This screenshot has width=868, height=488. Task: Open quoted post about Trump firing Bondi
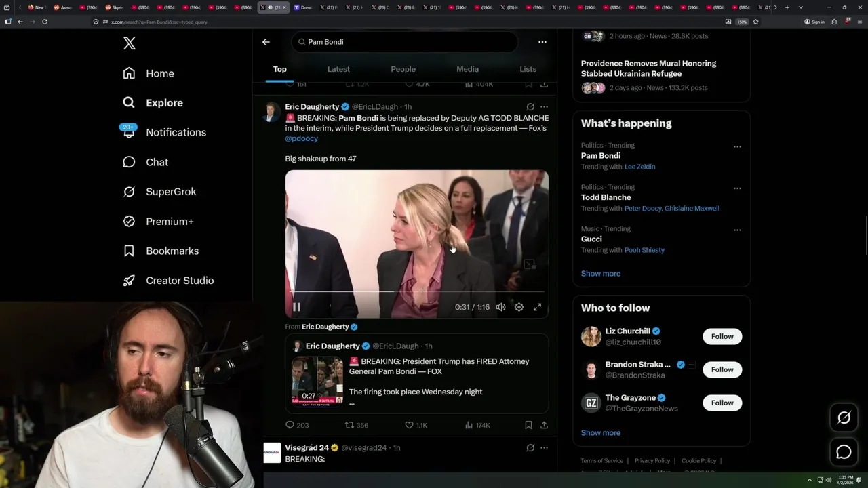[417, 373]
